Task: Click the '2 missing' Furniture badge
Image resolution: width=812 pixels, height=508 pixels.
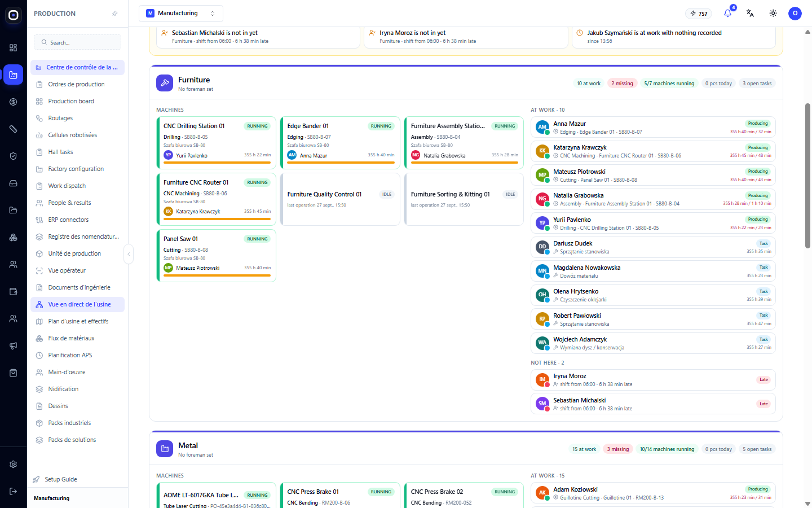Action: point(622,84)
